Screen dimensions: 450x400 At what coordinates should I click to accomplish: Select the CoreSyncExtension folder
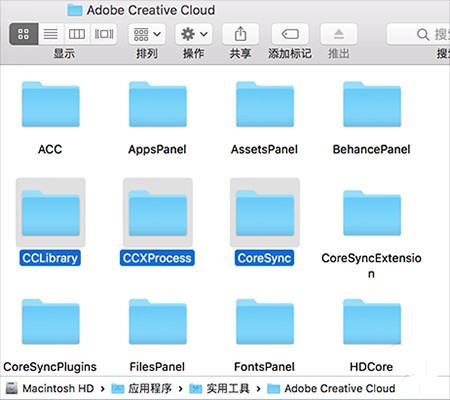[372, 213]
